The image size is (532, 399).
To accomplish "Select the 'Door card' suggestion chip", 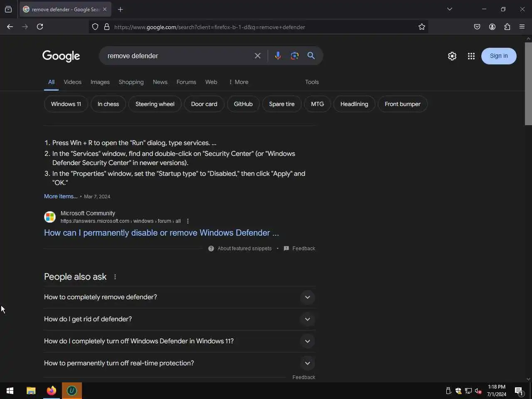I will pos(204,104).
